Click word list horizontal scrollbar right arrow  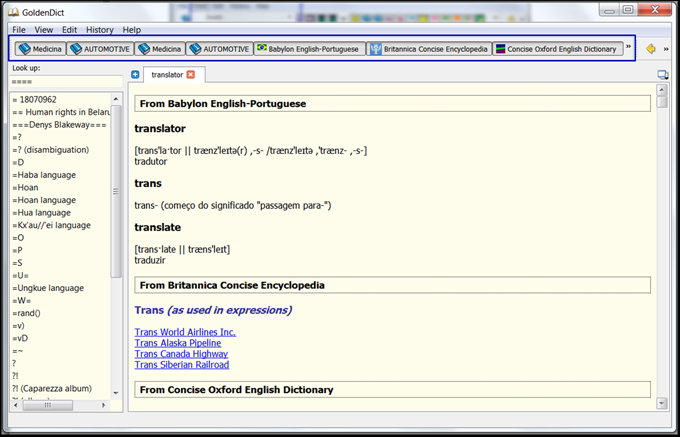pyautogui.click(x=104, y=405)
